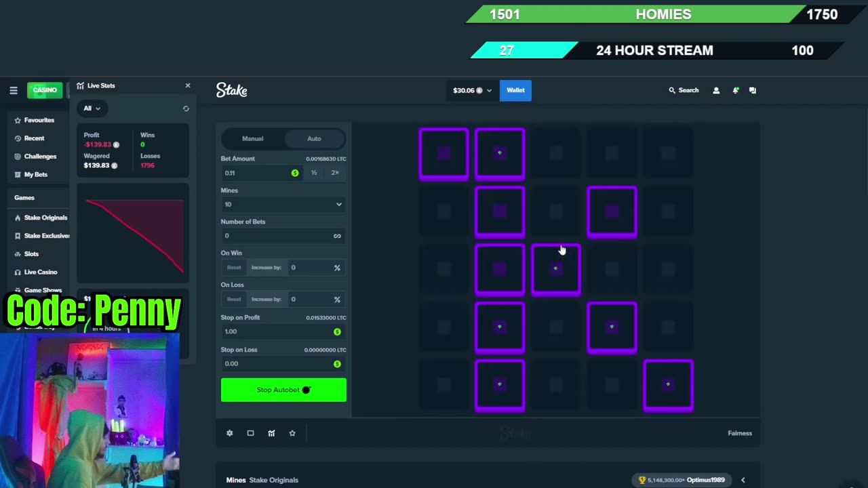Open the CASINO section tab

[x=45, y=90]
